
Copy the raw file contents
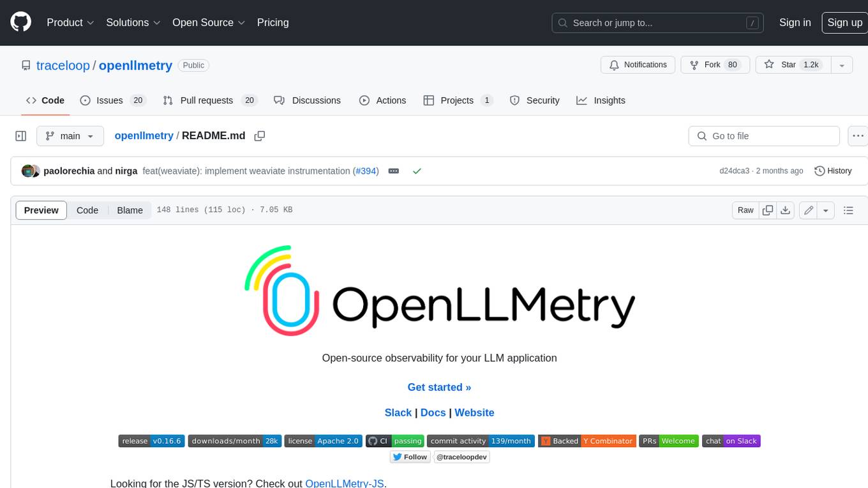point(768,210)
